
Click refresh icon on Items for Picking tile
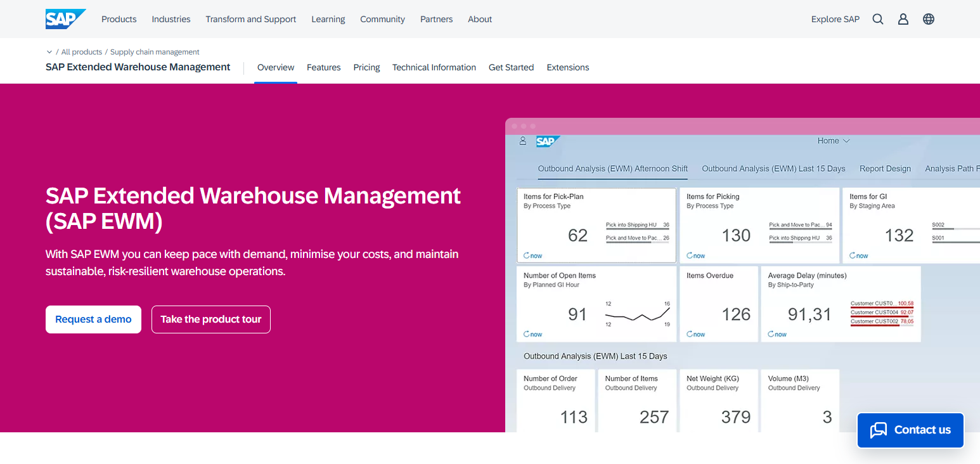(690, 255)
